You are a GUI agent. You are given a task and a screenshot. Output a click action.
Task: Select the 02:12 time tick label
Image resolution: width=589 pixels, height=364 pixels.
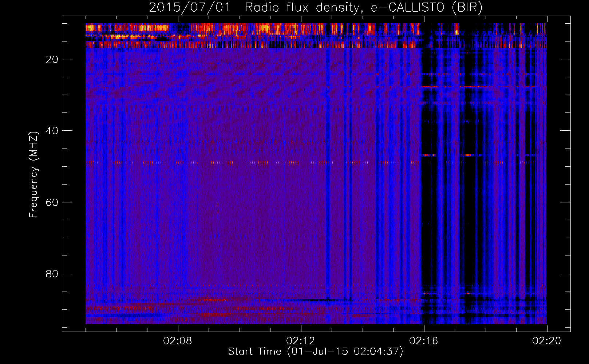pyautogui.click(x=301, y=341)
